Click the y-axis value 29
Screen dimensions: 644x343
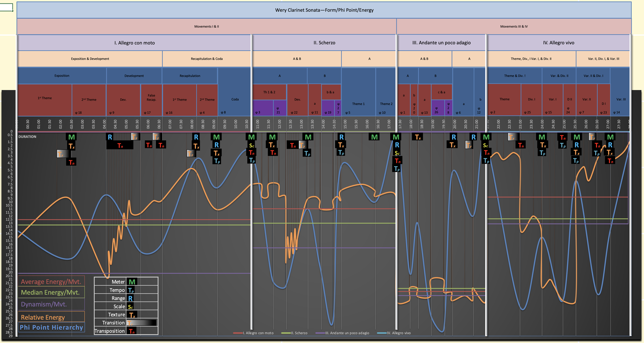[x=10, y=336]
